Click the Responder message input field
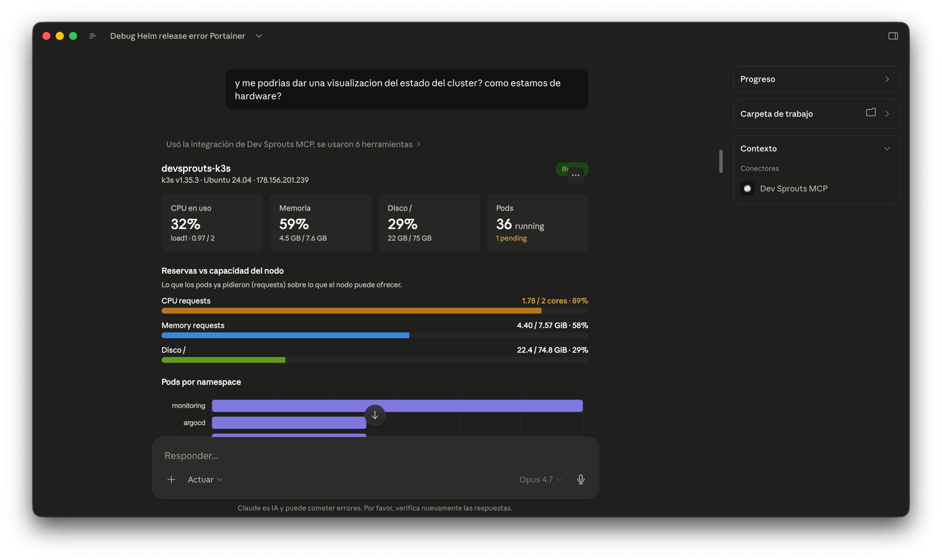Viewport: 942px width, 560px height. (x=375, y=456)
